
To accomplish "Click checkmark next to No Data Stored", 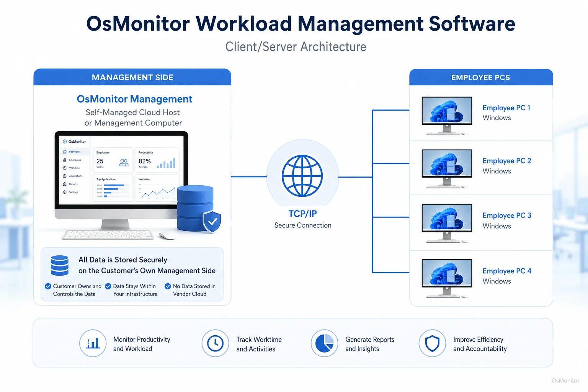I will [168, 286].
